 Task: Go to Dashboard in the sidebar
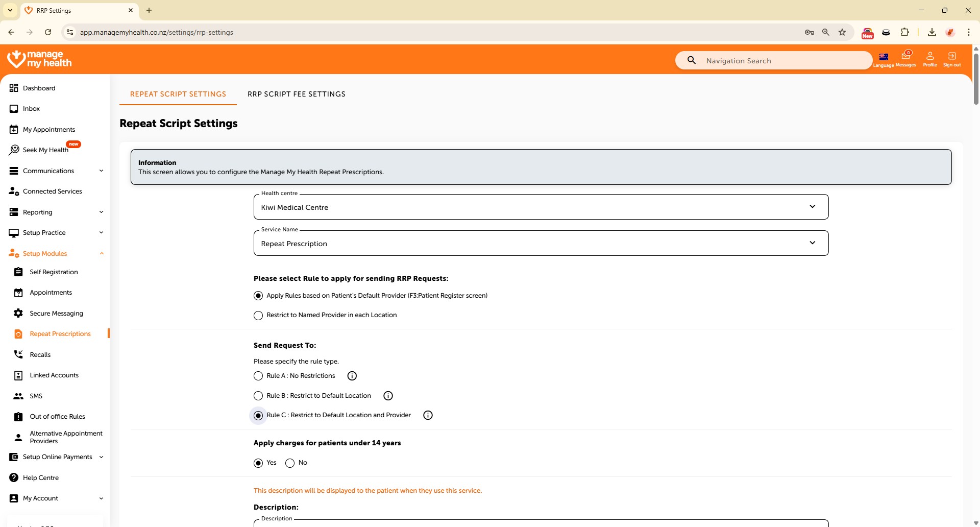(x=39, y=88)
